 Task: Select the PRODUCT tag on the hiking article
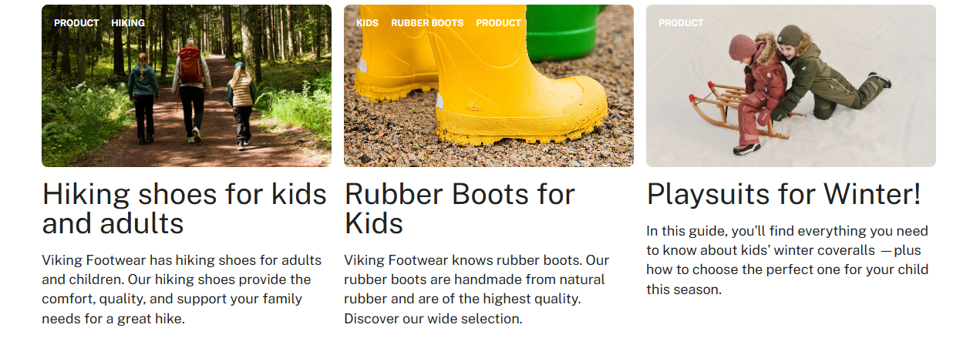(x=76, y=23)
